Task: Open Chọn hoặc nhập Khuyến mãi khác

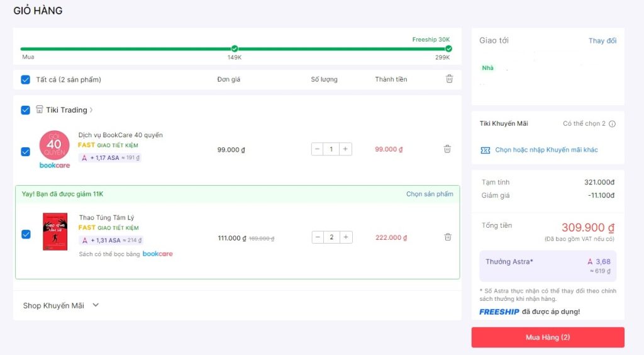Action: pos(547,150)
